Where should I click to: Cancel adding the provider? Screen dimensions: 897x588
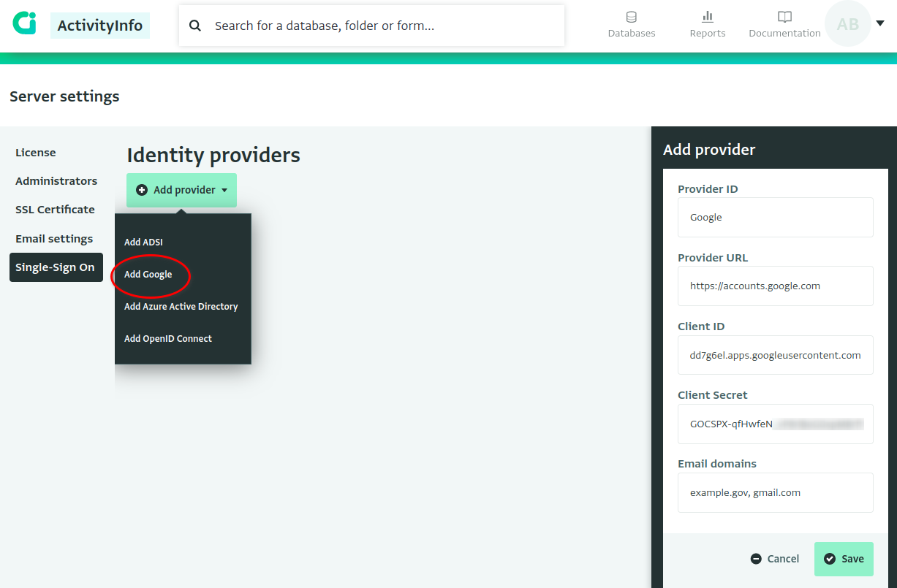click(x=775, y=559)
